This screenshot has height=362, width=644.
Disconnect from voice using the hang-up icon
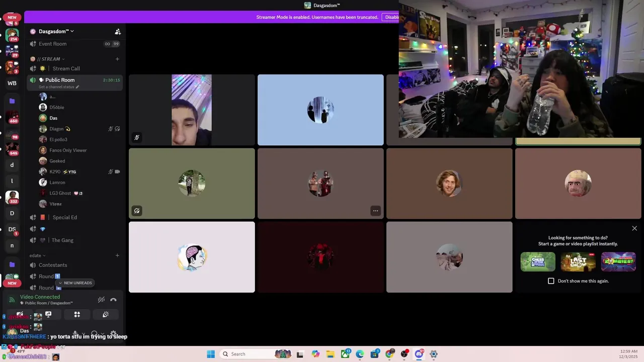coord(113,300)
